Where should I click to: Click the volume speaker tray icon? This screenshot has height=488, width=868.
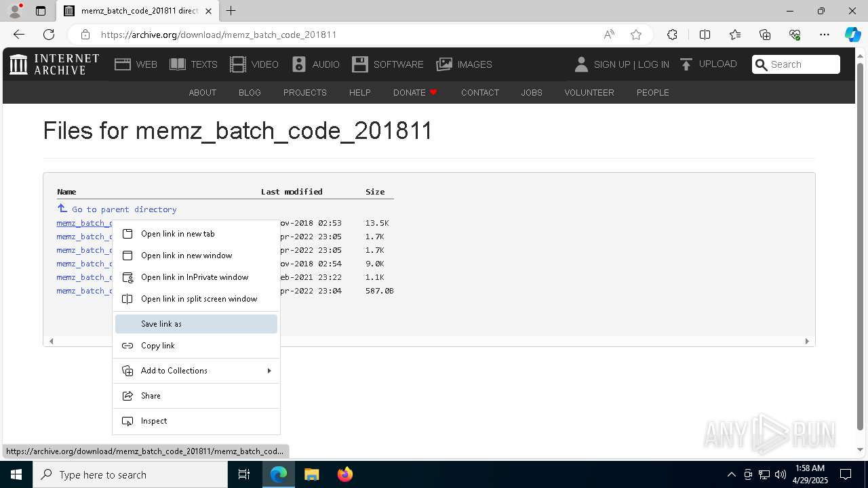[x=780, y=474]
